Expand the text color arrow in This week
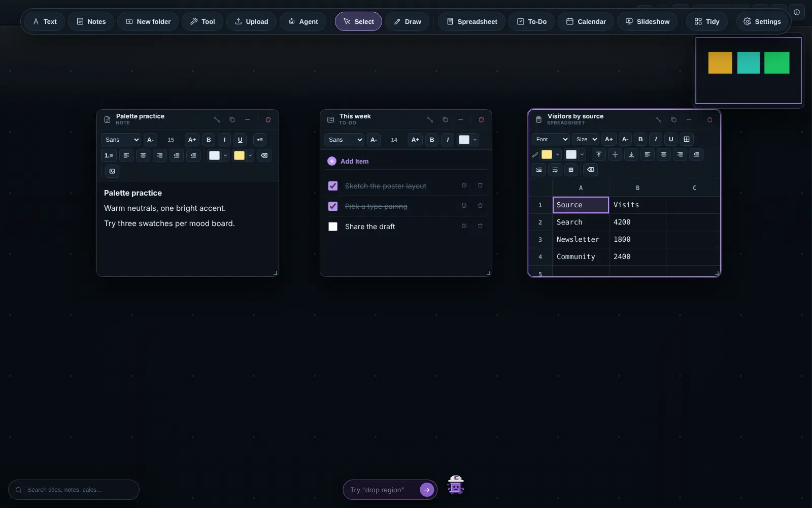812x508 pixels. pos(475,140)
